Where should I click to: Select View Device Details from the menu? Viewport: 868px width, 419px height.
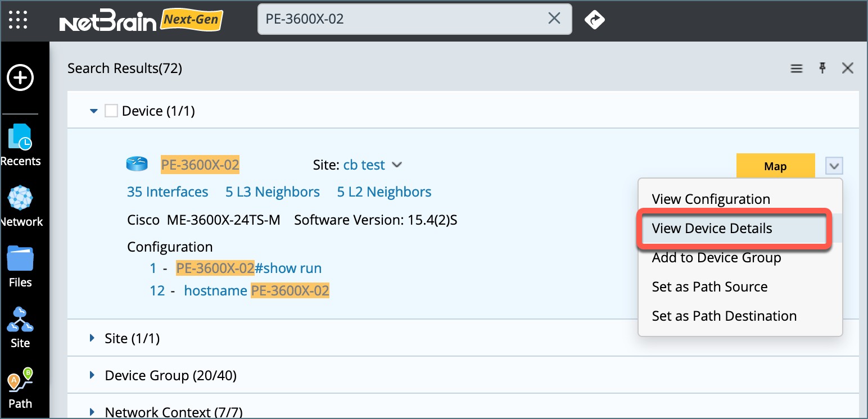tap(740, 228)
